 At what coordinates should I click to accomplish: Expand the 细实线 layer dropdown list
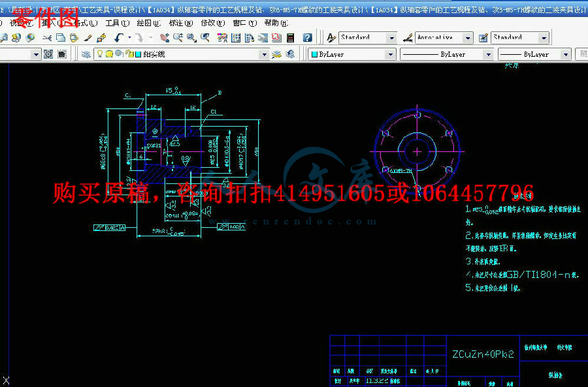click(265, 54)
